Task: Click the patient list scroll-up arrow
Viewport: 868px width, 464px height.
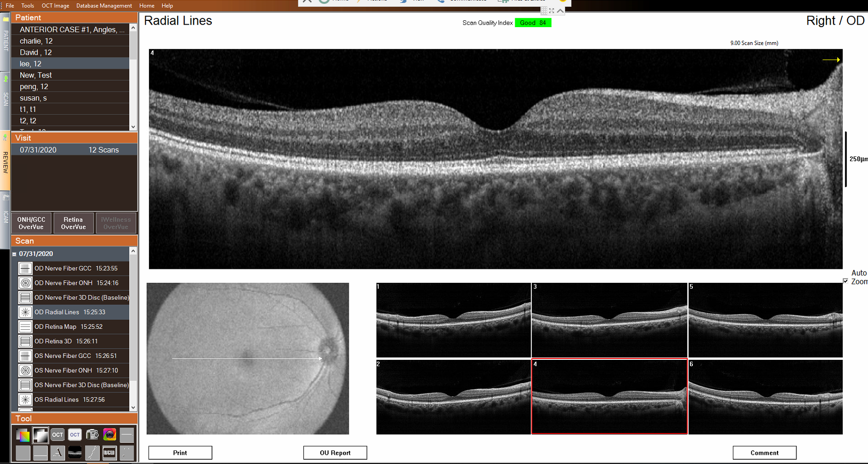Action: pos(133,28)
